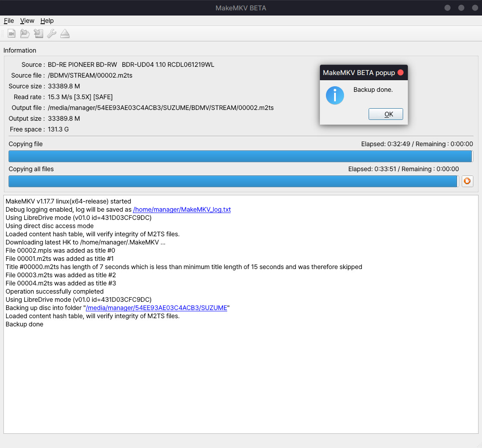Open the Help menu
Screen dimensions: 482x448
click(47, 21)
